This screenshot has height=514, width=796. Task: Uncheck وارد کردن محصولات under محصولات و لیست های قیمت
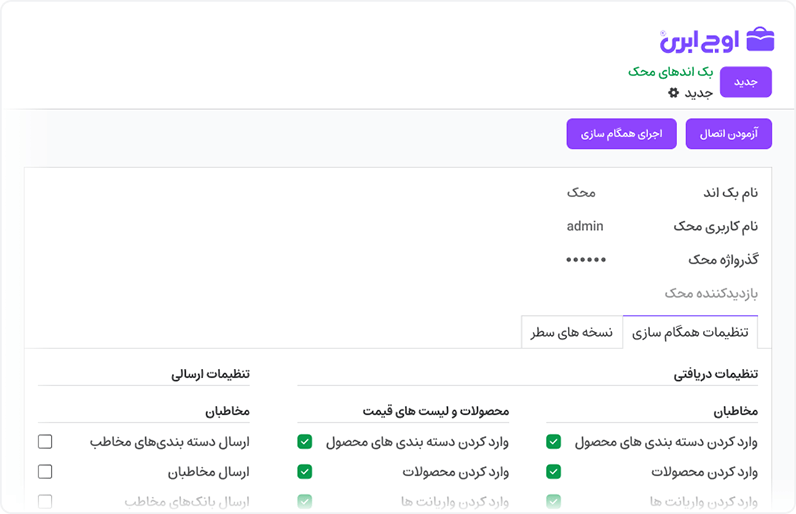point(305,471)
